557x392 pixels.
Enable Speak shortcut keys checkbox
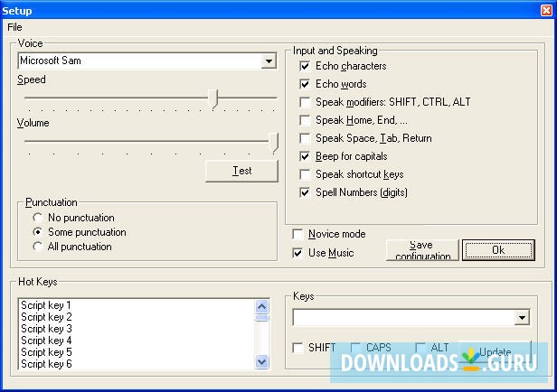click(305, 174)
